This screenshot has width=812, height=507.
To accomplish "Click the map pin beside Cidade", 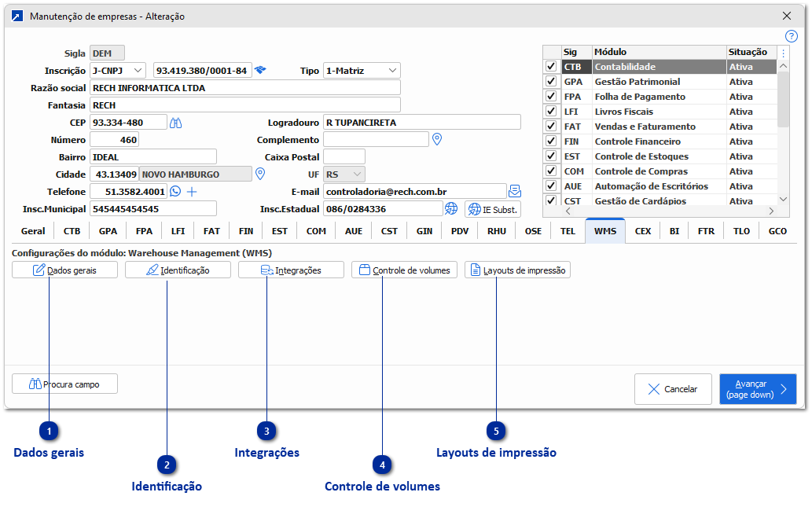I will [x=261, y=174].
